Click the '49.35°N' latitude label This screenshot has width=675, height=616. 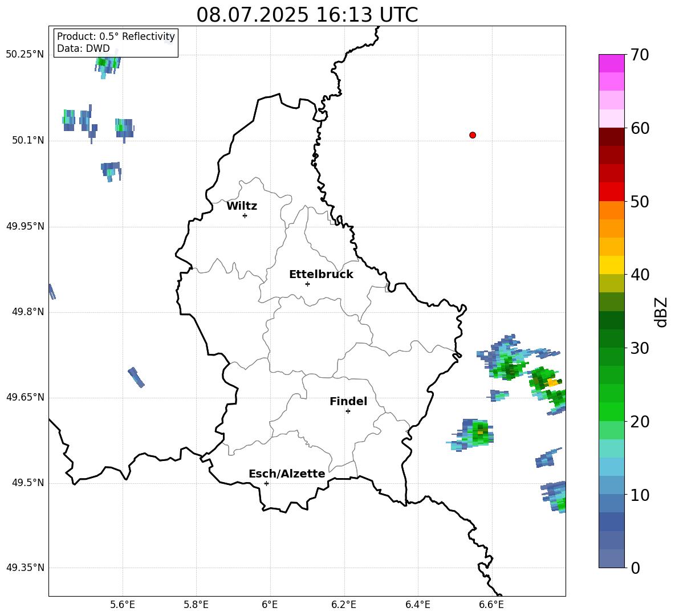click(25, 568)
